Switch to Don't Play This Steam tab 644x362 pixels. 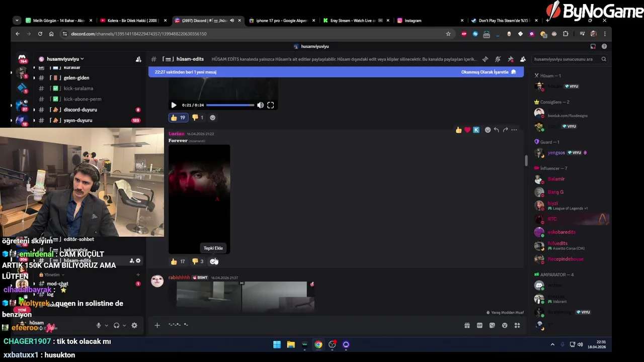504,21
